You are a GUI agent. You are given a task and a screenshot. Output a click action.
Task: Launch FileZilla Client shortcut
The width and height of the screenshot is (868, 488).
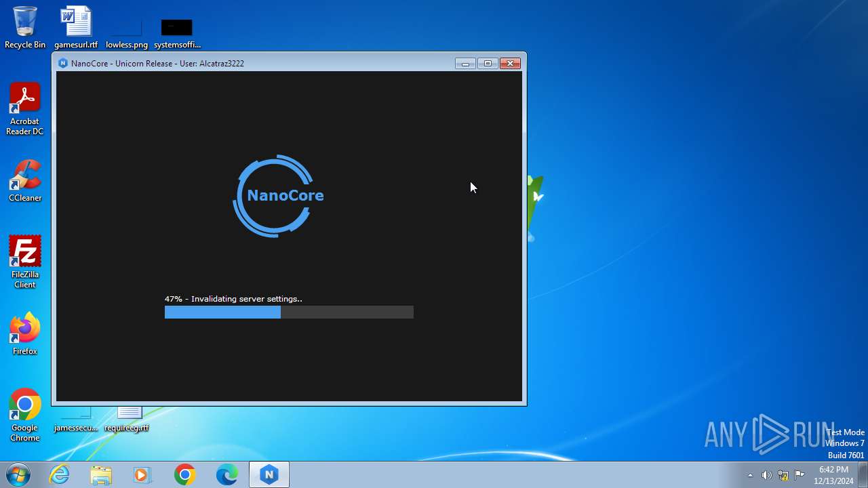point(25,262)
